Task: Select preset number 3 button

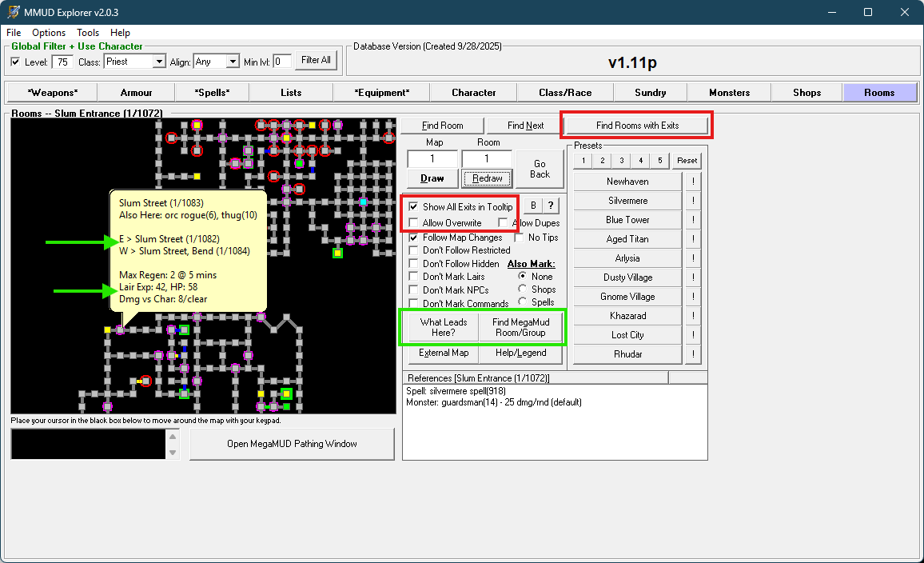Action: (x=622, y=161)
